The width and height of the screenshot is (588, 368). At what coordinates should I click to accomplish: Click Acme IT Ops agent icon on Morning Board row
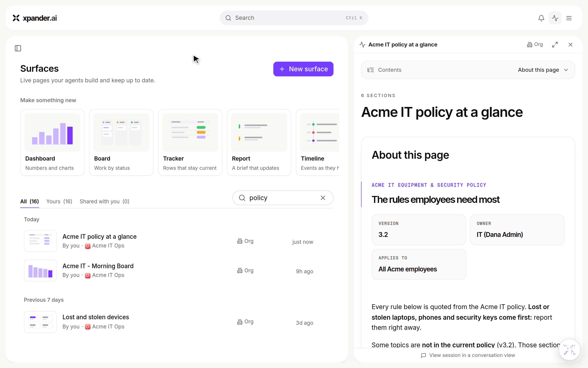click(88, 276)
